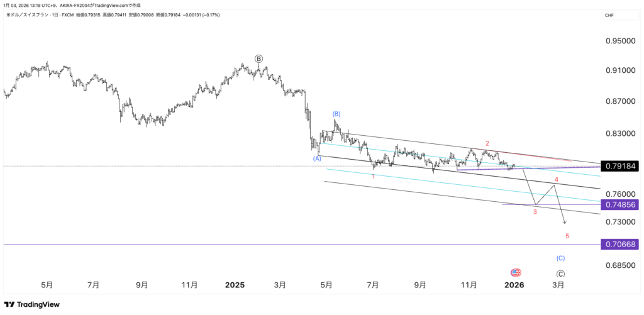This screenshot has width=644, height=315.
Task: Click the current price label 0.79184
Action: point(621,167)
